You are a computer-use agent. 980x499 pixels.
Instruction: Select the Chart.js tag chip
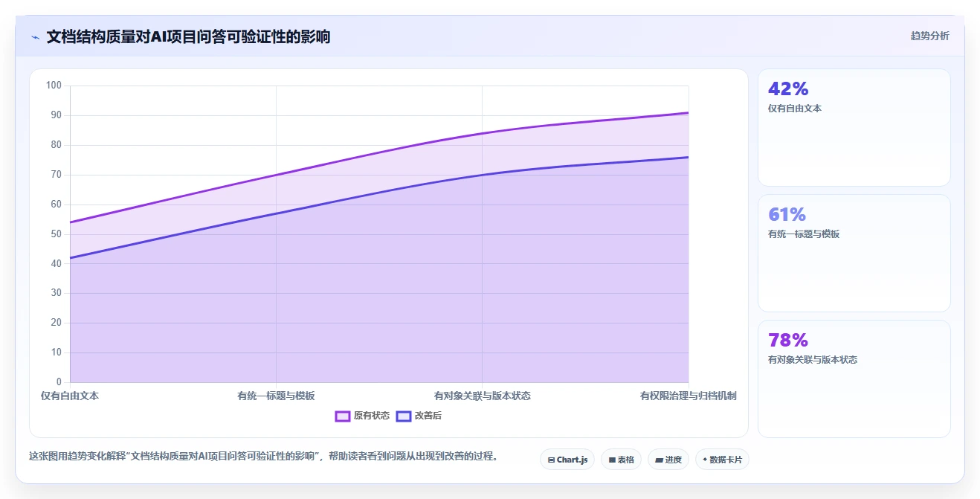[567, 460]
